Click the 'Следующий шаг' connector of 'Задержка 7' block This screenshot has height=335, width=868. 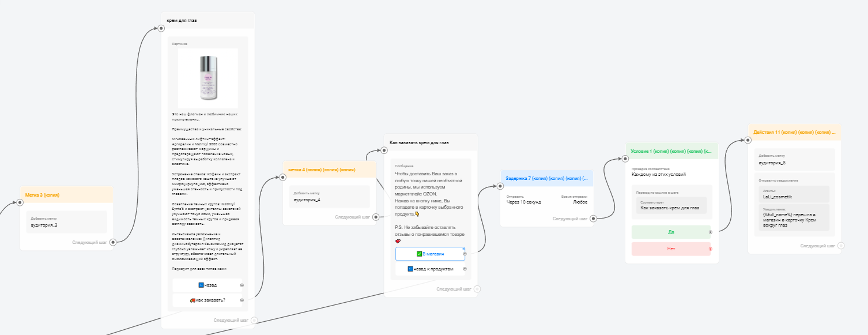tap(593, 218)
